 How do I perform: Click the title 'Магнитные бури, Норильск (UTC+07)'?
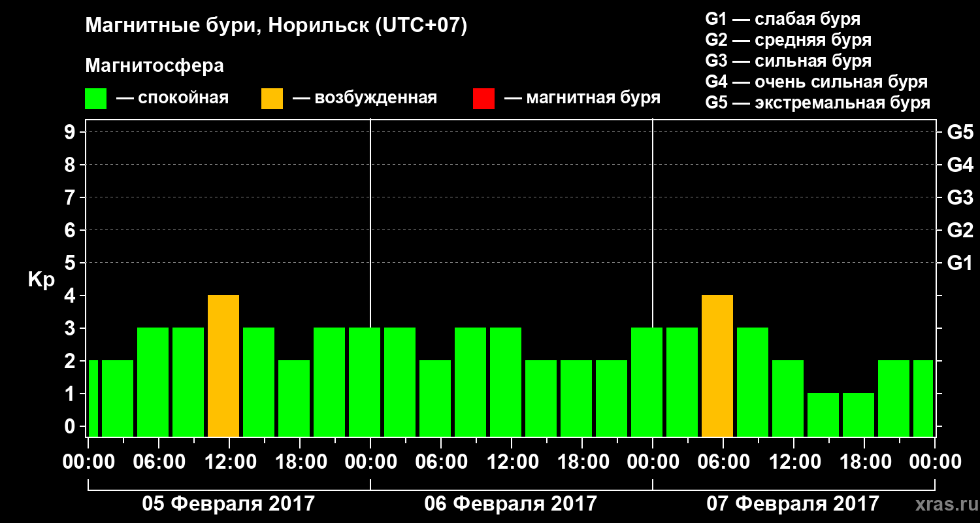(276, 26)
